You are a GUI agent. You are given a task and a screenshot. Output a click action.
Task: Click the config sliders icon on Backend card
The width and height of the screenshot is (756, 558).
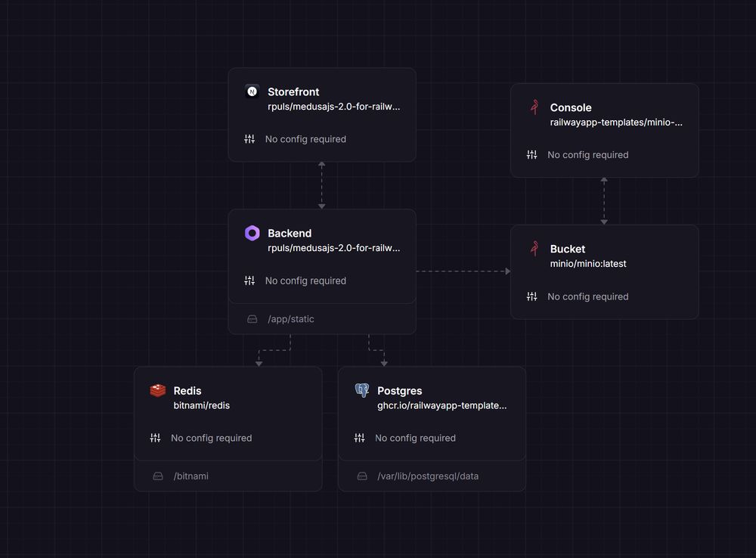tap(249, 281)
